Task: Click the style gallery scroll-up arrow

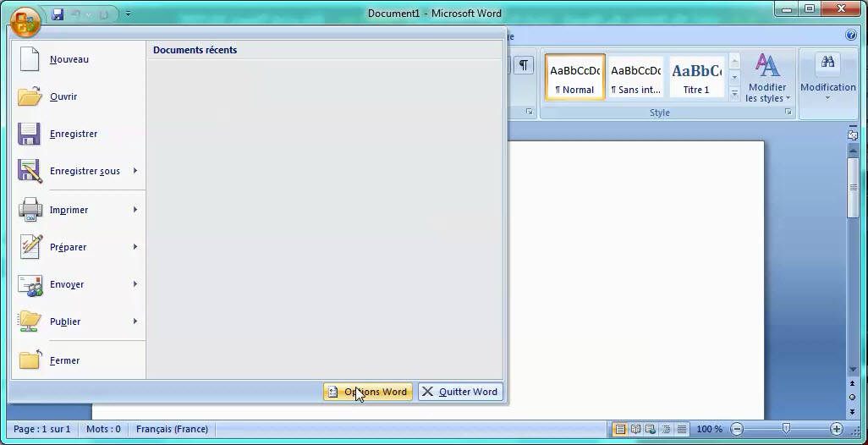Action: 734,61
